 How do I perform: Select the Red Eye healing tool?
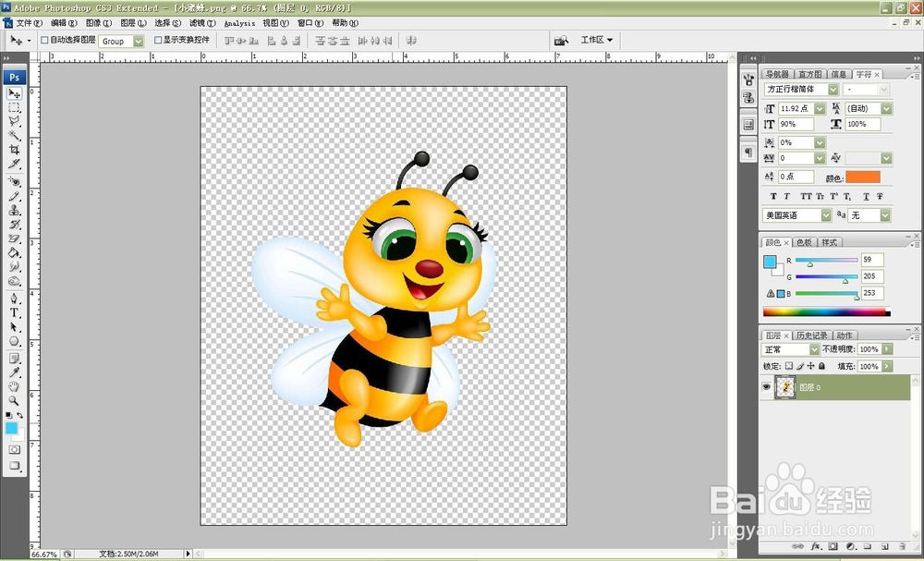tap(14, 181)
